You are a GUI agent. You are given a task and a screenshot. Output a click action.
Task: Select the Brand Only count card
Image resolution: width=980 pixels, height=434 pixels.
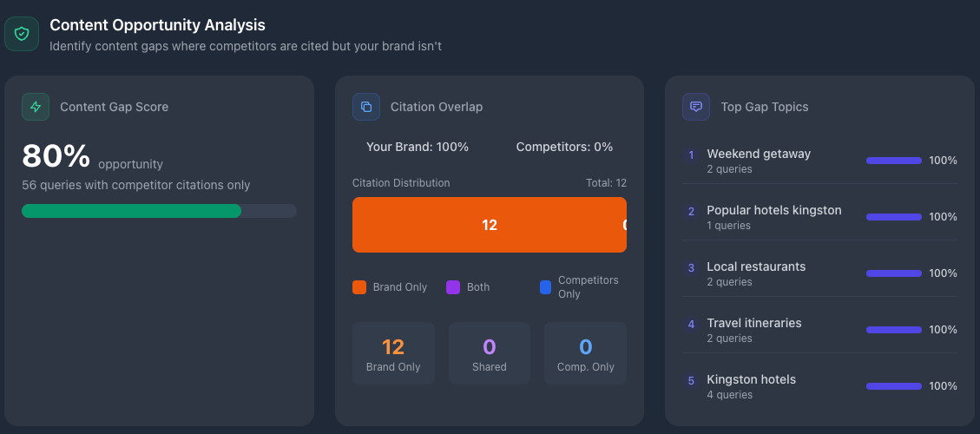coord(393,353)
